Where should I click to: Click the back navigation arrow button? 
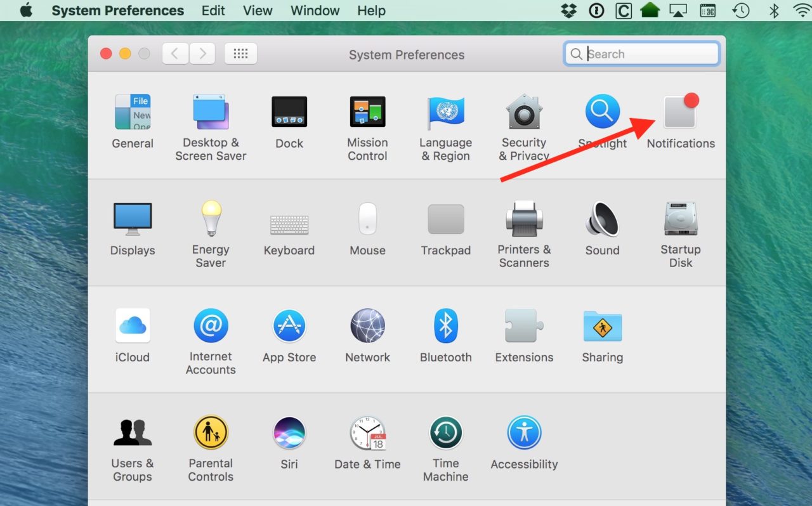(x=175, y=54)
